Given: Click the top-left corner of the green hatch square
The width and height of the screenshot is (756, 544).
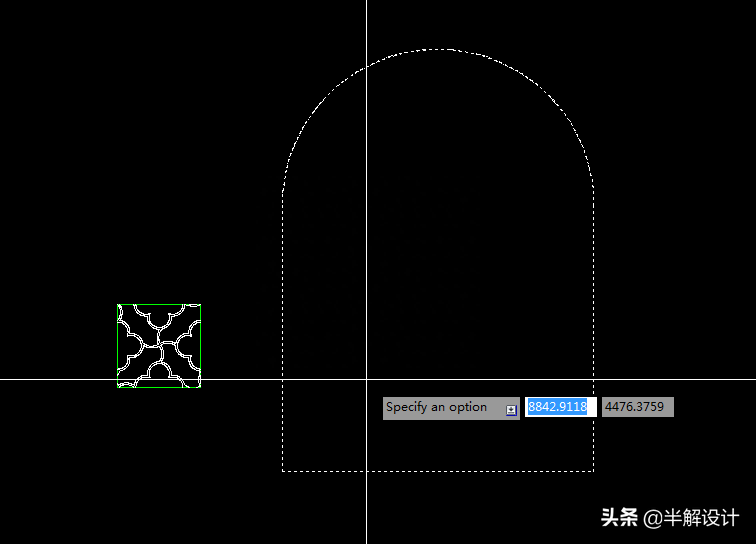Looking at the screenshot, I should pos(118,305).
